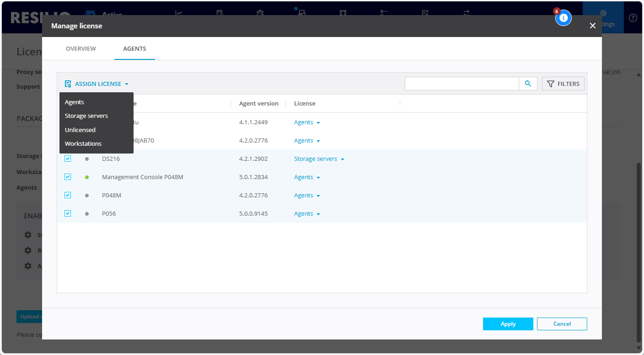The height and width of the screenshot is (355, 644).
Task: Click the Assign License badge icon
Action: click(x=67, y=84)
